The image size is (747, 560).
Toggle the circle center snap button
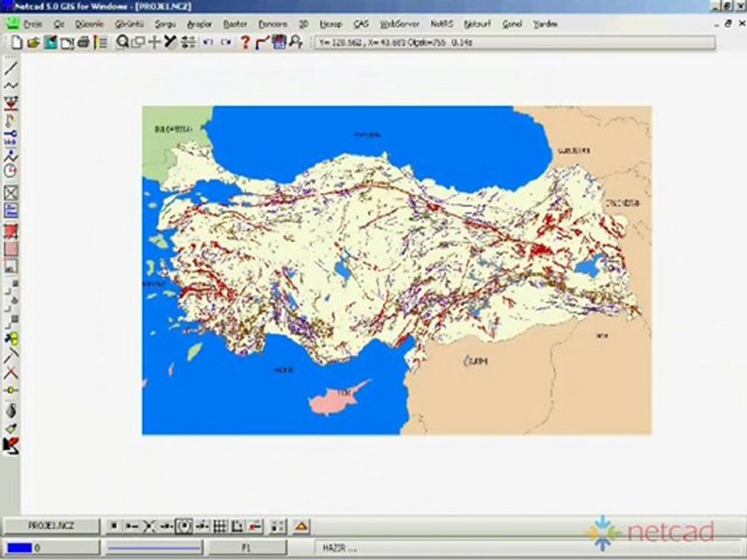[x=184, y=527]
